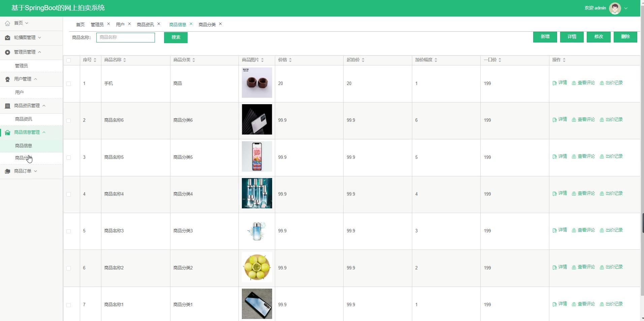The image size is (644, 321).
Task: Collapse the 管理员管理 menu
Action: tap(31, 52)
